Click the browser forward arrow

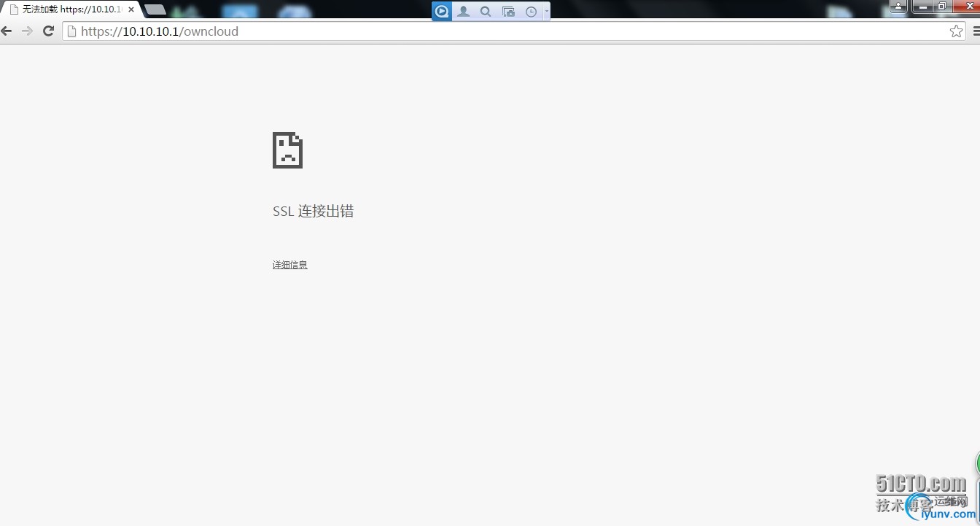click(x=28, y=31)
